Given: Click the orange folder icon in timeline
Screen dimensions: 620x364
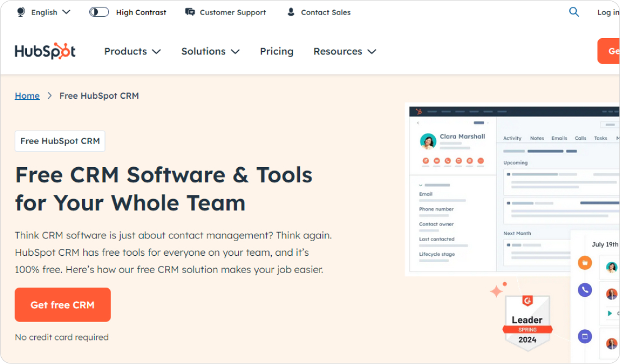Looking at the screenshot, I should tap(585, 262).
